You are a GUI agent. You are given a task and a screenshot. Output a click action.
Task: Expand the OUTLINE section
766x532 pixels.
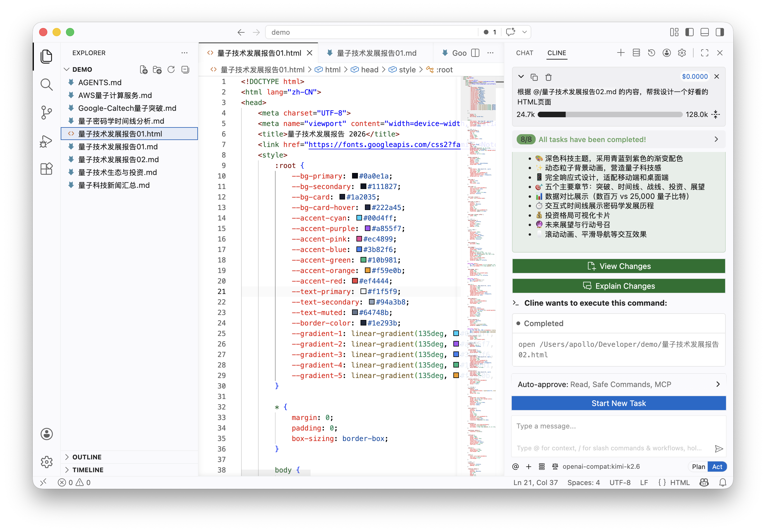(x=129, y=457)
